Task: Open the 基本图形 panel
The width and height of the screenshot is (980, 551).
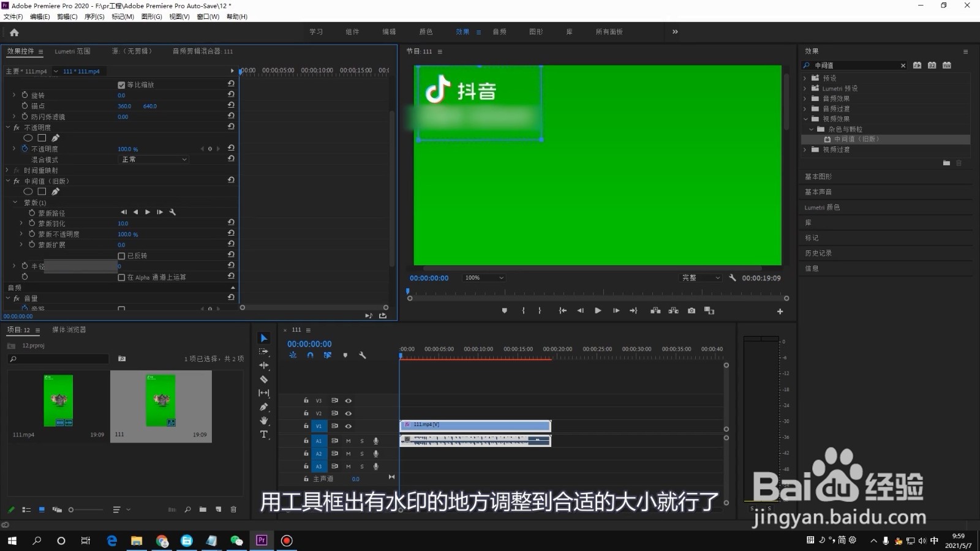Action: [x=818, y=177]
